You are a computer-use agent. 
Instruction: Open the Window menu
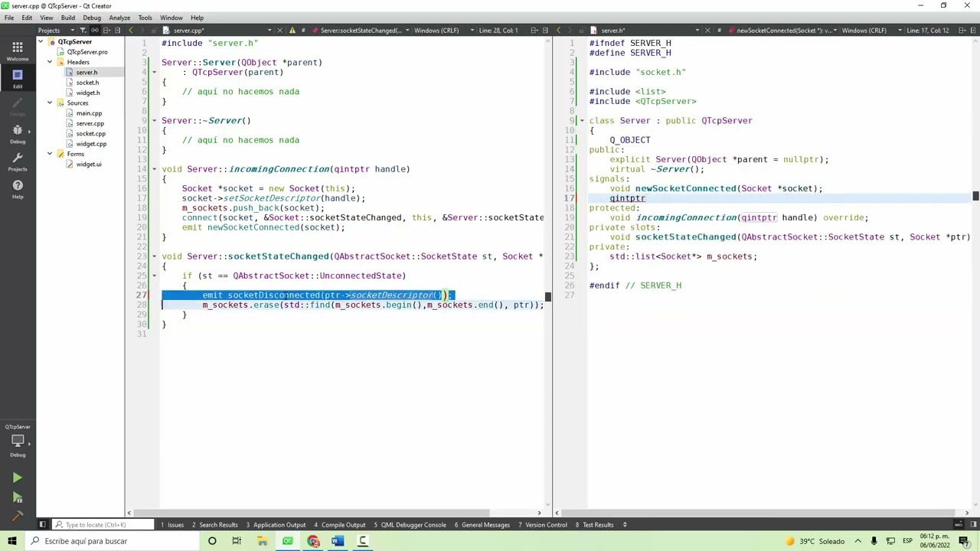coord(171,18)
